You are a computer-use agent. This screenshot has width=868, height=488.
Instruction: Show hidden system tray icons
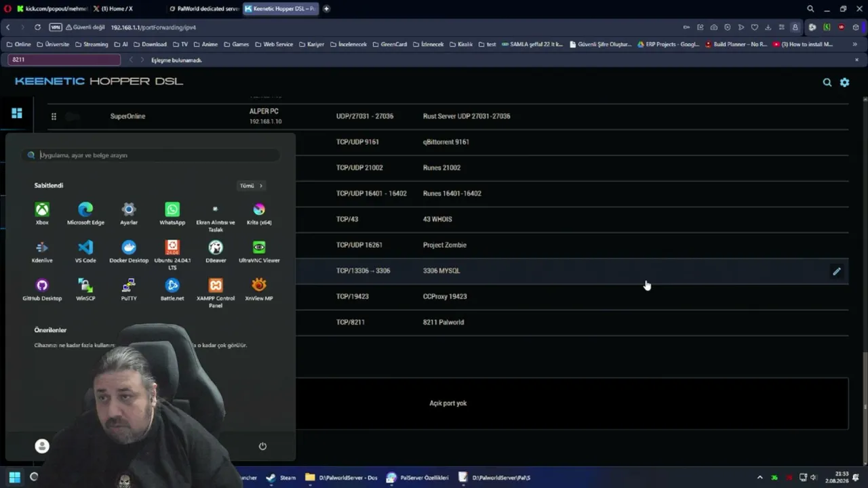coord(759,477)
